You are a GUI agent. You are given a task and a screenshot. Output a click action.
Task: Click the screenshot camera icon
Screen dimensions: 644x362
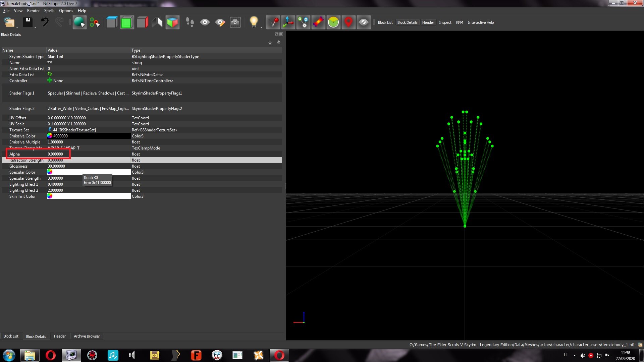(235, 22)
